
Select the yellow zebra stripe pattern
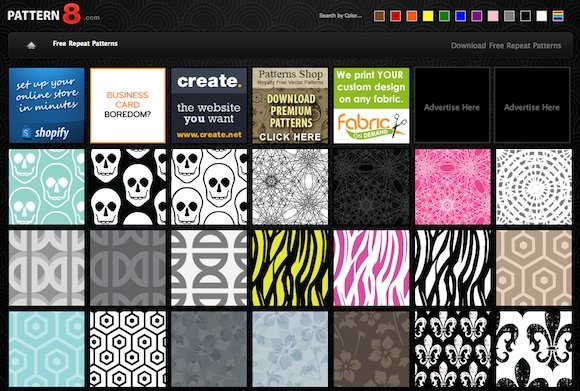click(290, 268)
